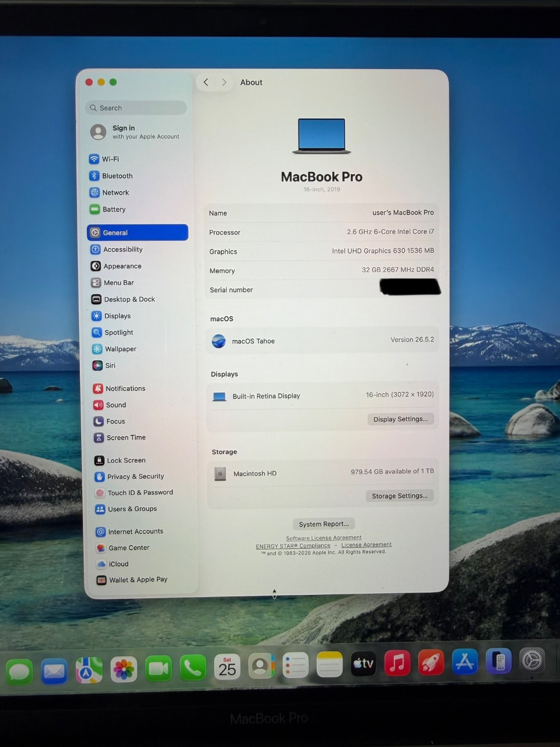Open Maps from the Dock

[x=89, y=670]
